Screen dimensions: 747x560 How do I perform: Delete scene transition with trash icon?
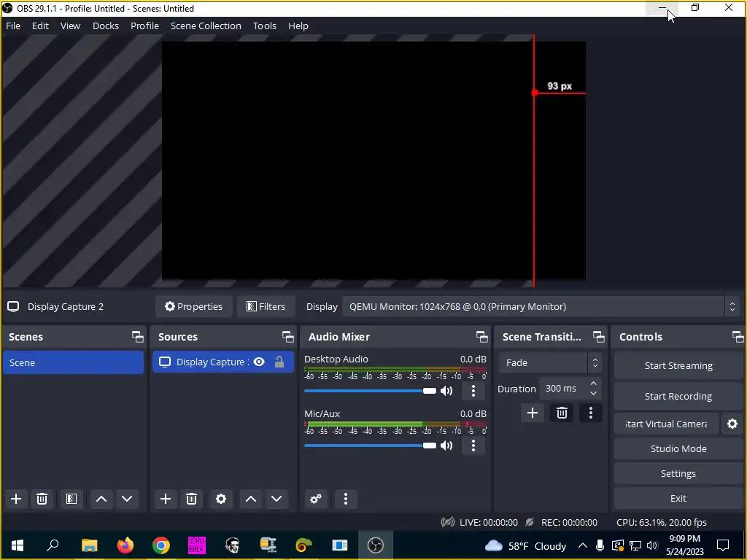562,413
